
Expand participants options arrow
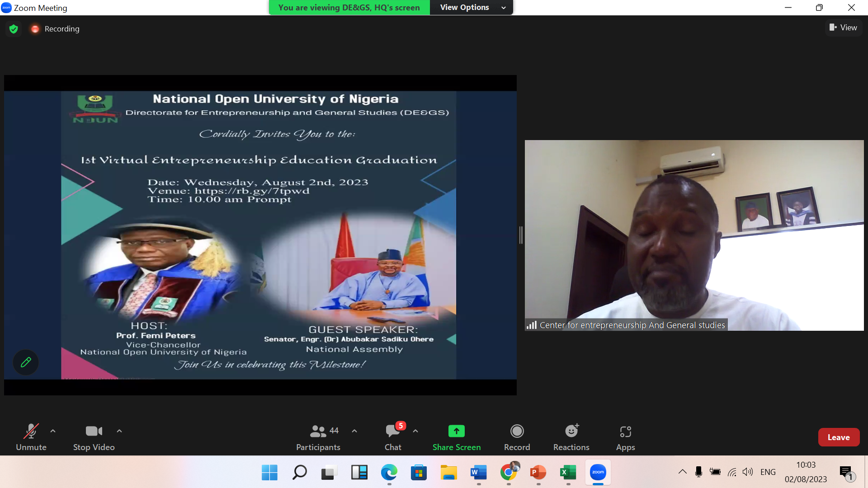point(354,431)
